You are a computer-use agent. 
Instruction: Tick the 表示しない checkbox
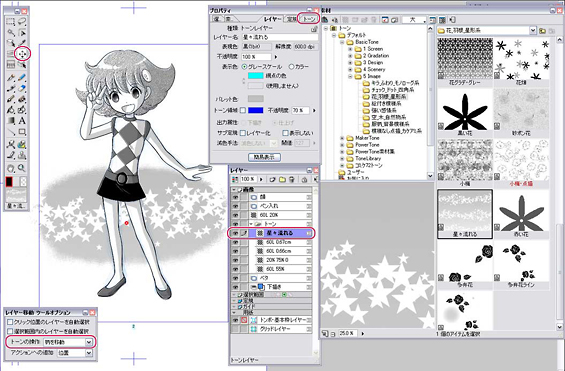point(285,133)
